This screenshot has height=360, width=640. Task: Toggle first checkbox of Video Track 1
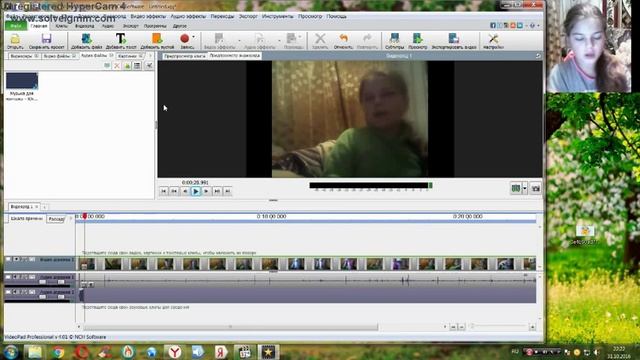(x=8, y=259)
